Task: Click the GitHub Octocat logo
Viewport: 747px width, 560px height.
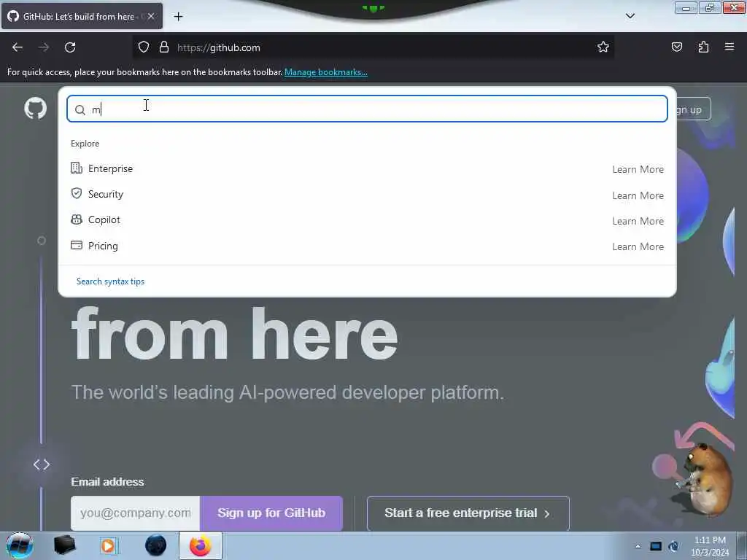Action: coord(35,109)
